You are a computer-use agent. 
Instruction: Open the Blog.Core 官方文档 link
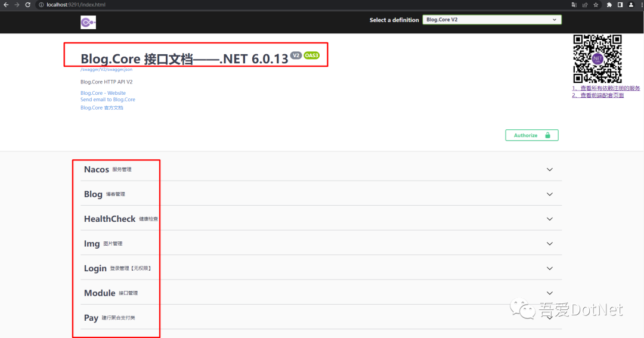click(x=102, y=108)
